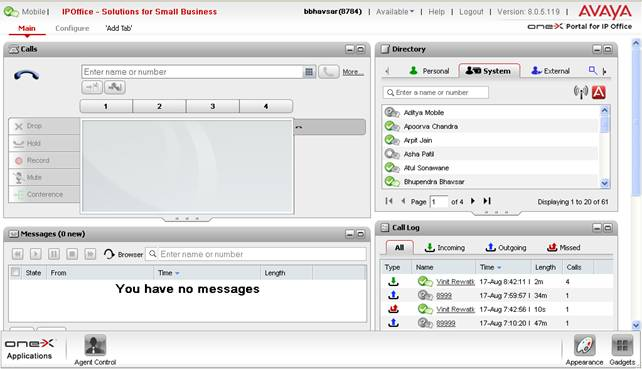Focus the Calls name or number field

pos(192,72)
